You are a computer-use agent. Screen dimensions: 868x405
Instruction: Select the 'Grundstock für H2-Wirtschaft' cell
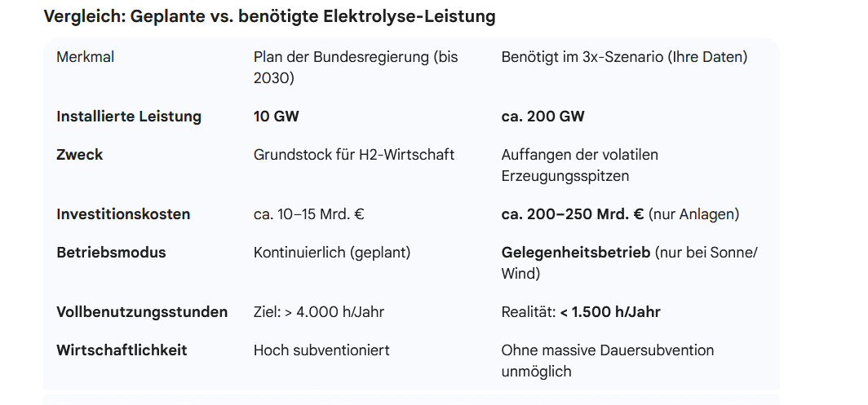tap(354, 155)
